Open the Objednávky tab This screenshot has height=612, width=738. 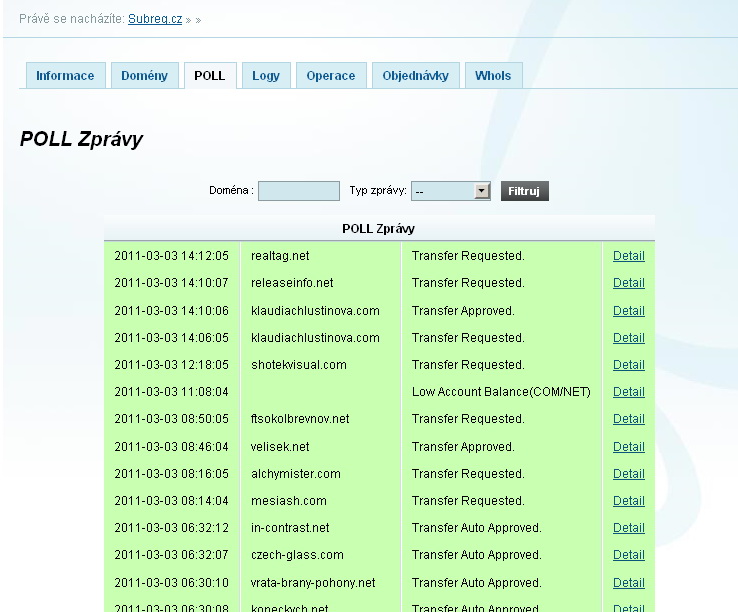416,76
